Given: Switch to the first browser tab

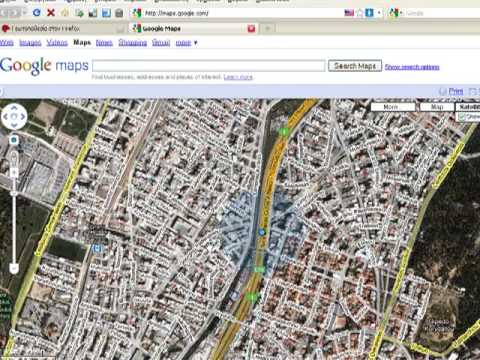Looking at the screenshot, I should (63, 29).
